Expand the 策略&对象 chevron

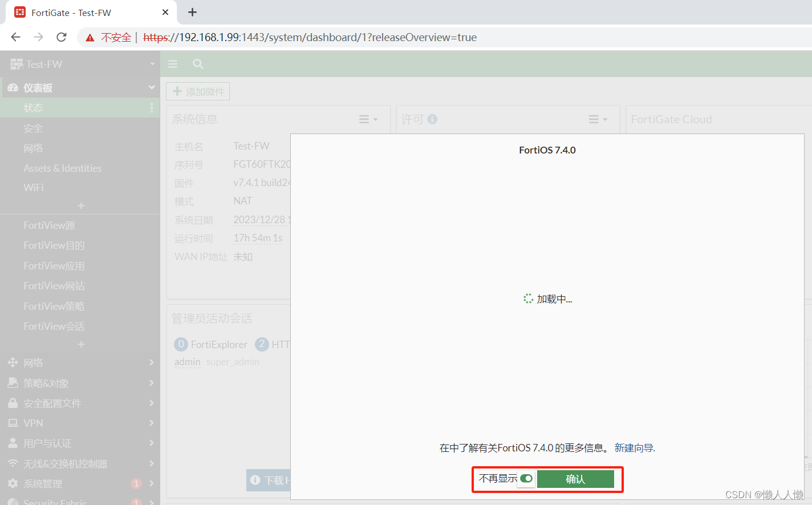(152, 383)
